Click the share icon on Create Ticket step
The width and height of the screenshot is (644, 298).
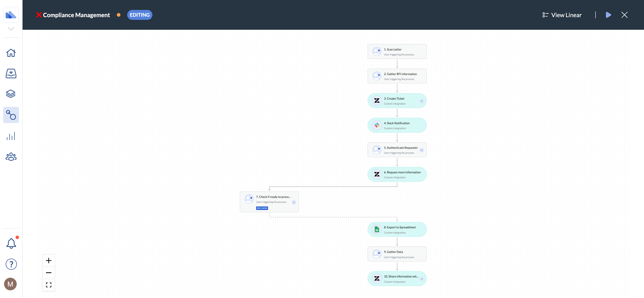[x=421, y=101]
